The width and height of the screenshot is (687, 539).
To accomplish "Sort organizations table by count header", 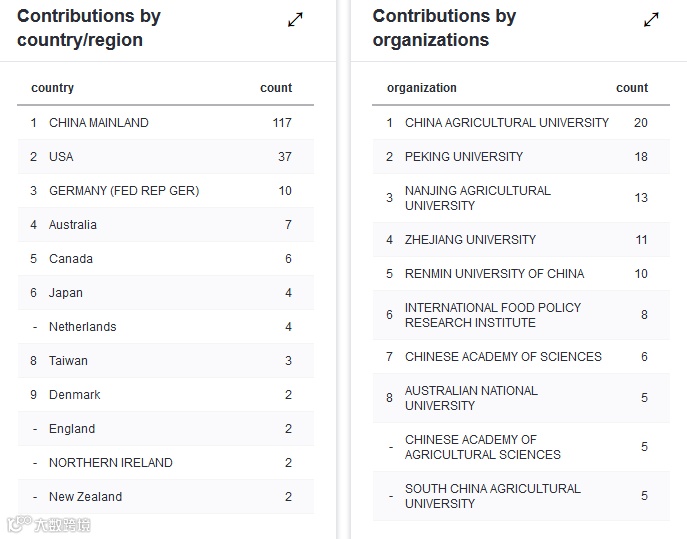I will coord(632,88).
